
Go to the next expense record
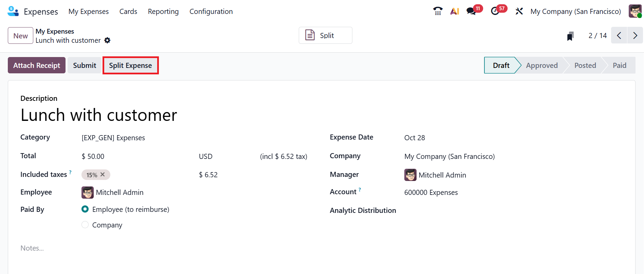(635, 35)
